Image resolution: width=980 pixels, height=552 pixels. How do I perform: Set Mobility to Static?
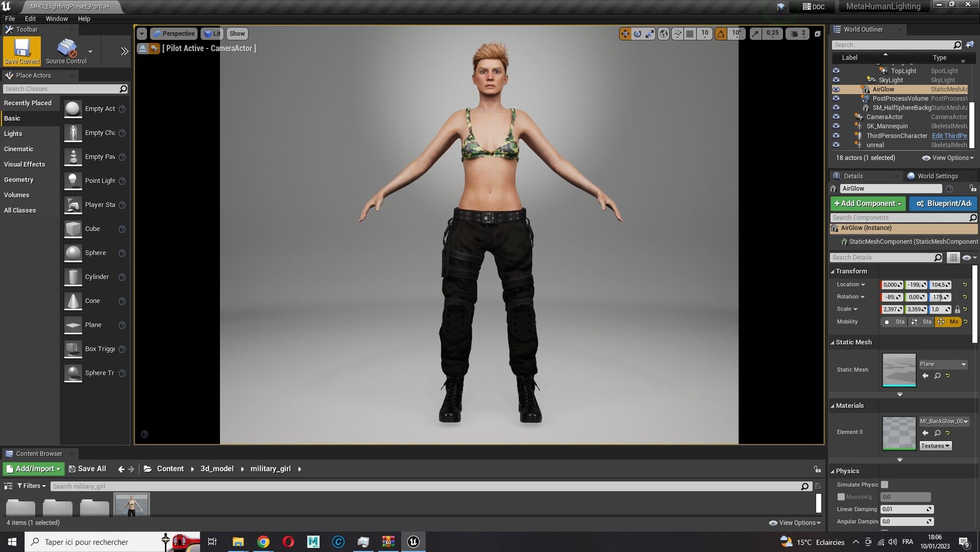[x=894, y=322]
